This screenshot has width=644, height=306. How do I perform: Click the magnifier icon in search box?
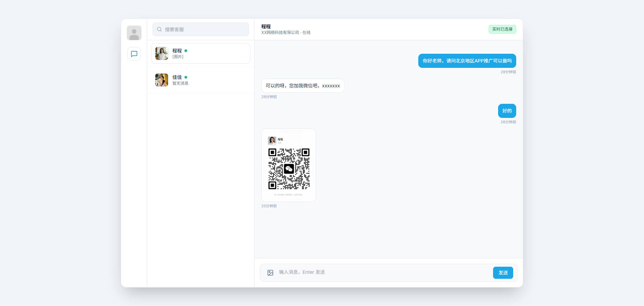(x=159, y=29)
